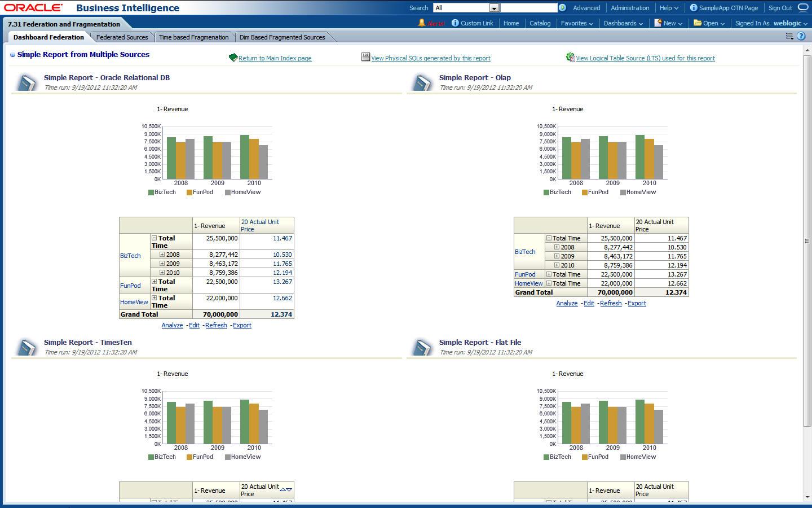Open the New menu dropdown
The width and height of the screenshot is (812, 508).
click(668, 23)
